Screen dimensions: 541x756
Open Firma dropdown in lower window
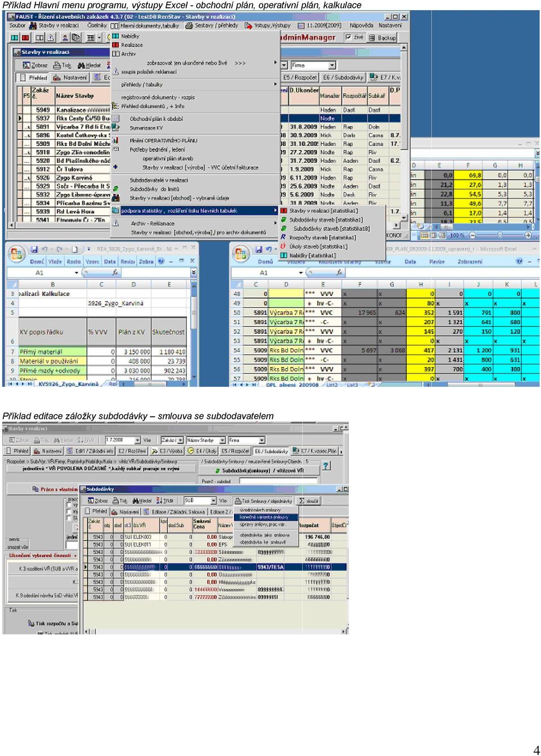(x=261, y=440)
